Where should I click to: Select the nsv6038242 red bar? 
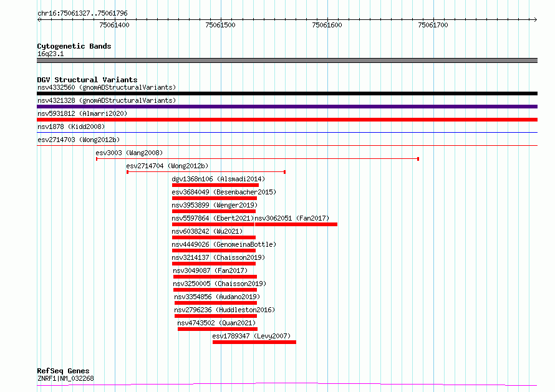(214, 237)
